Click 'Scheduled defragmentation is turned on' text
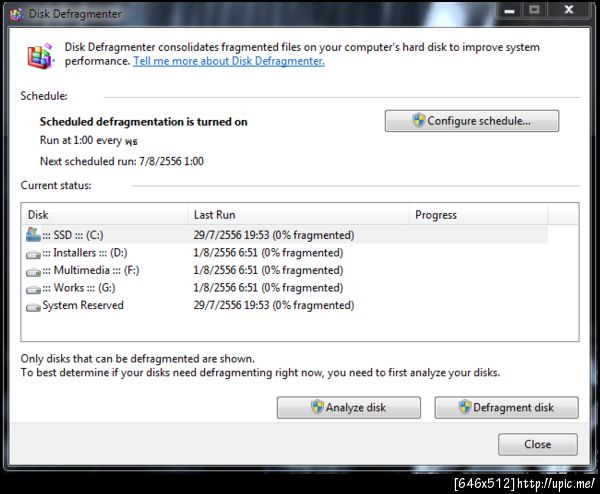The width and height of the screenshot is (600, 494). pos(143,122)
